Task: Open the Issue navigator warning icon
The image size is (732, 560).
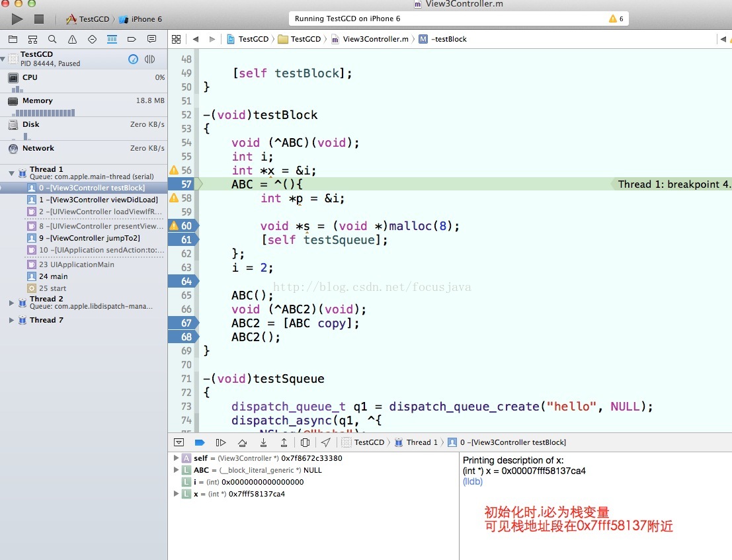Action: (x=72, y=39)
